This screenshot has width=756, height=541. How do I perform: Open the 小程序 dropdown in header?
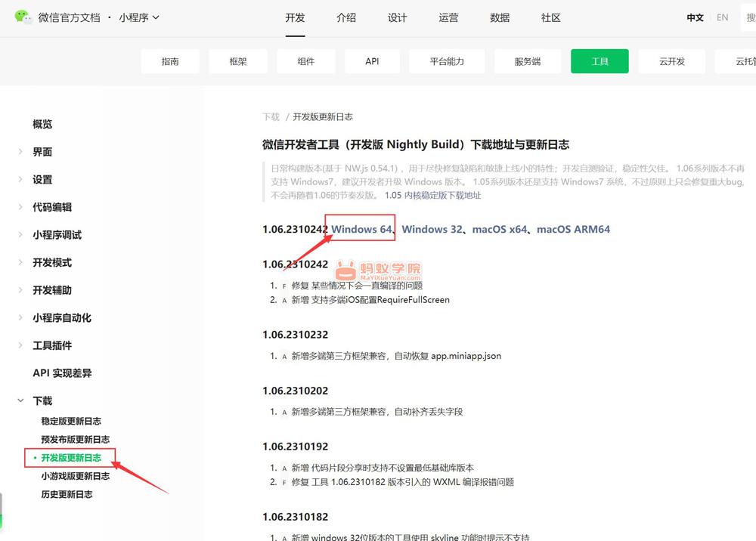point(139,18)
